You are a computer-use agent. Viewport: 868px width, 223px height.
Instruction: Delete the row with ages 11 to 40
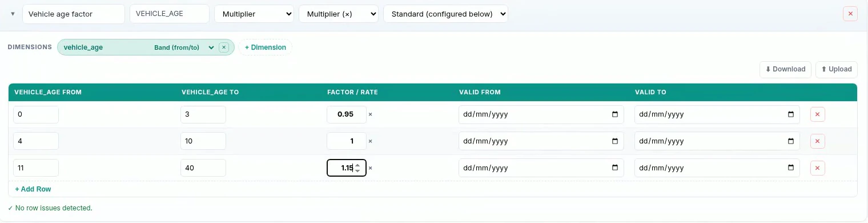(817, 168)
